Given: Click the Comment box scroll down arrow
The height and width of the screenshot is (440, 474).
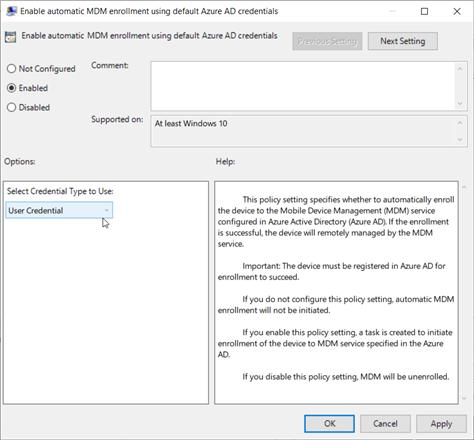Looking at the screenshot, I should 460,104.
